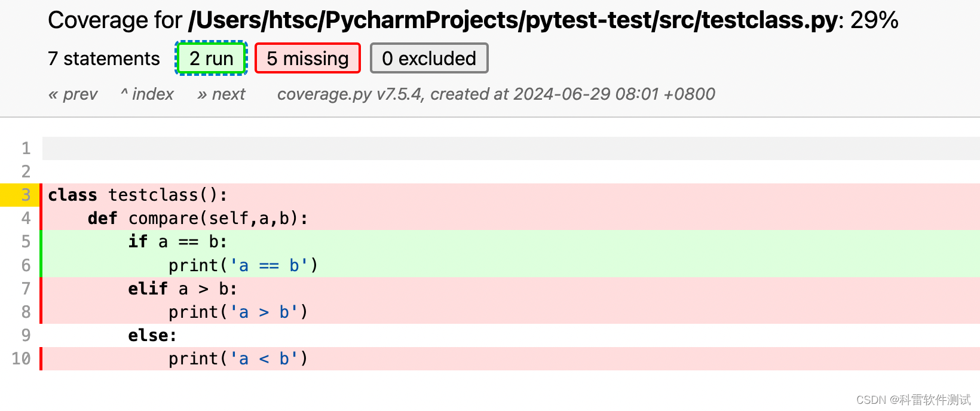Select the "def compare(self,a,b):" line

coord(197,218)
